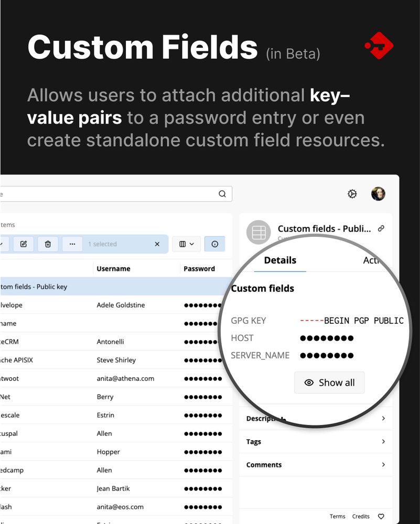Viewport: 420px width, 524px height.
Task: Click the Custom fields - Publi... panel title
Action: 324,228
